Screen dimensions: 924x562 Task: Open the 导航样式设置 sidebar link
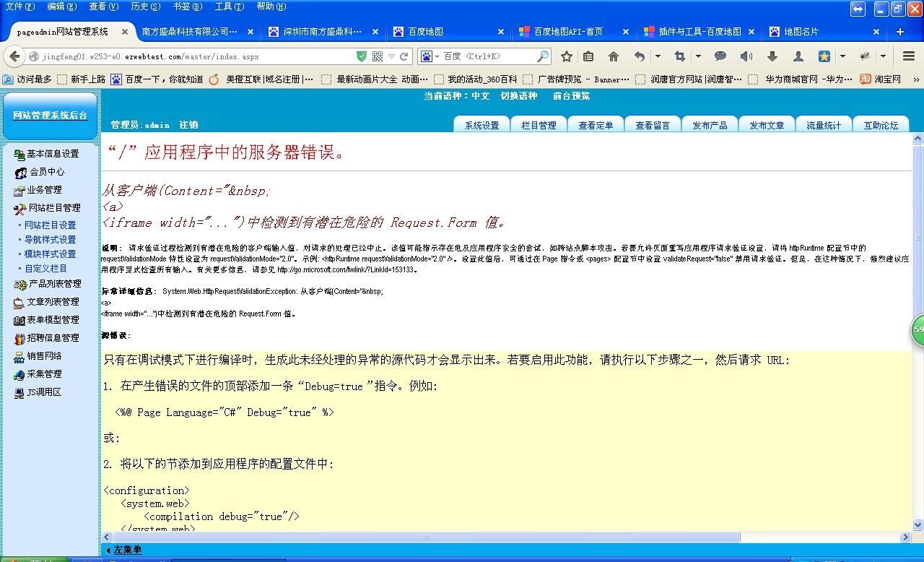[x=50, y=240]
